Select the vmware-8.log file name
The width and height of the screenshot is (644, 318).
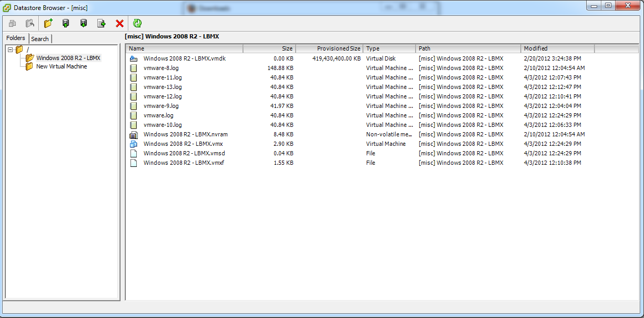click(161, 68)
